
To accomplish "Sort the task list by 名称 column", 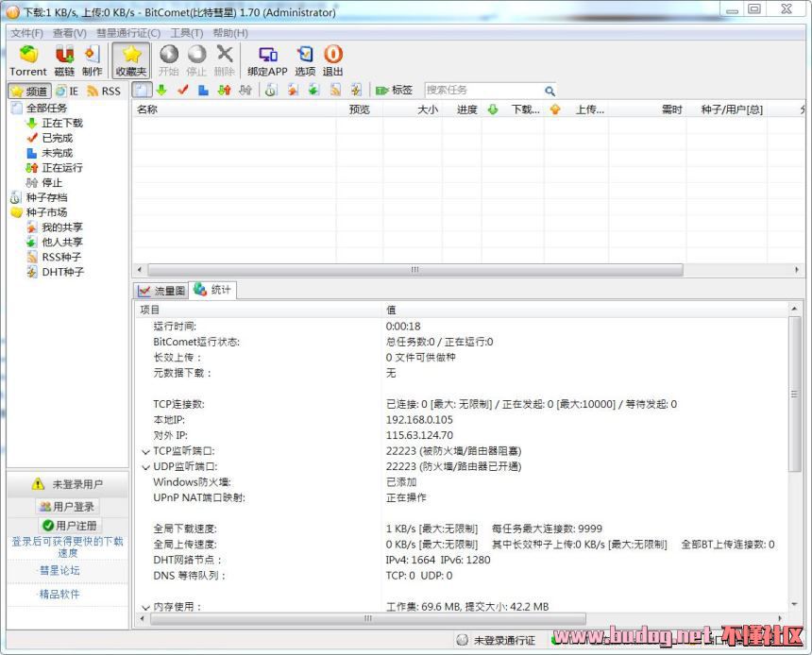I will [x=234, y=109].
